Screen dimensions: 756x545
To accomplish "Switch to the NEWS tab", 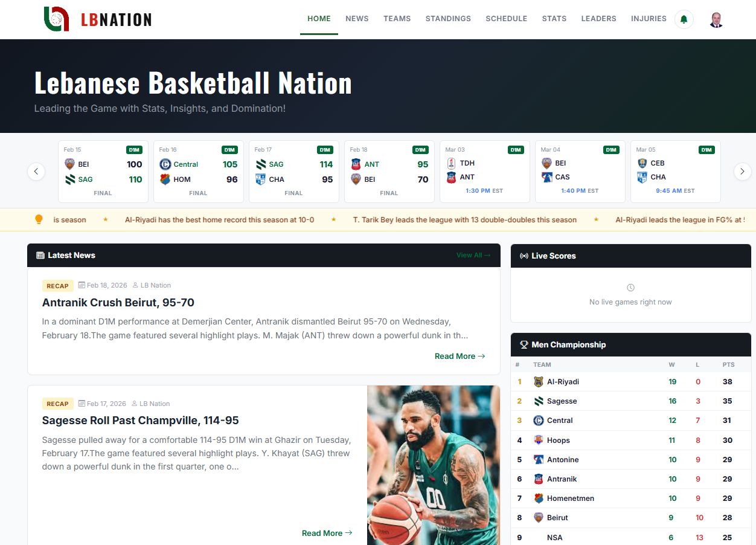I will pos(357,19).
